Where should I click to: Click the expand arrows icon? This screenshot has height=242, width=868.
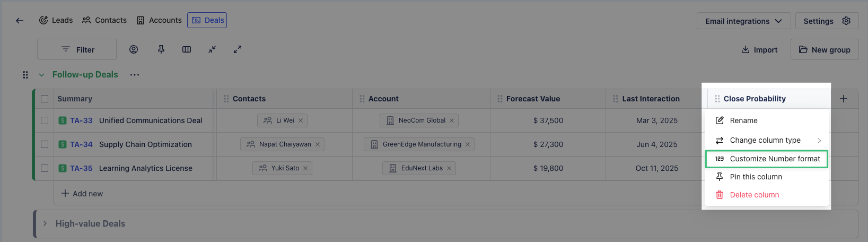point(238,49)
